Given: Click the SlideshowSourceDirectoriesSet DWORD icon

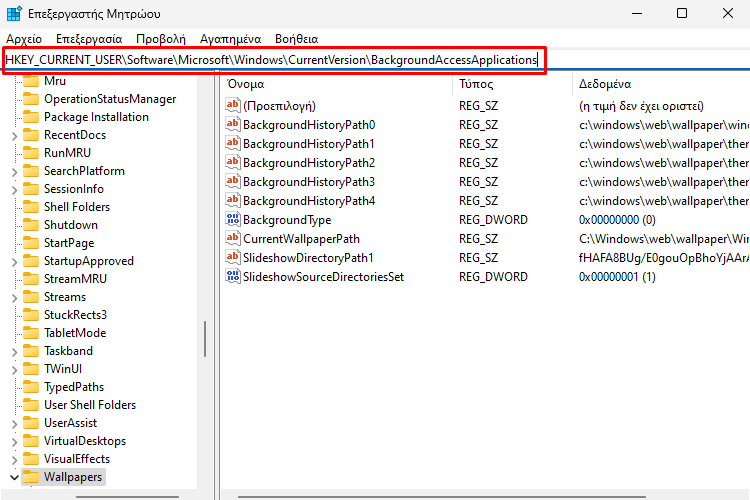Looking at the screenshot, I should click(x=233, y=277).
